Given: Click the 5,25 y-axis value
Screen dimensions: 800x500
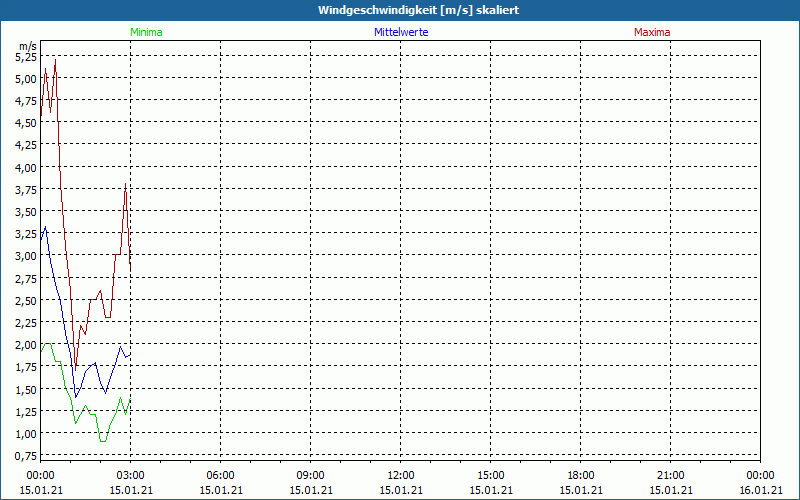Looking at the screenshot, I should pyautogui.click(x=26, y=57).
